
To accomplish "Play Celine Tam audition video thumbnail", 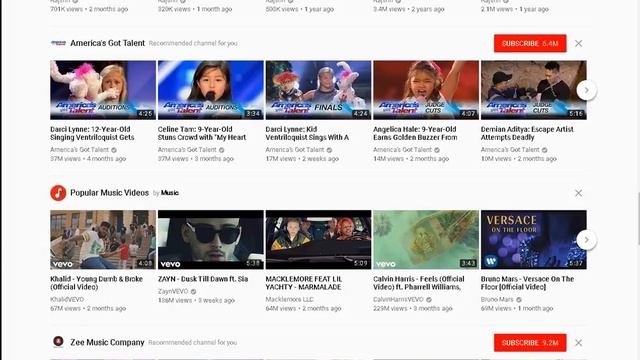I will click(x=211, y=90).
